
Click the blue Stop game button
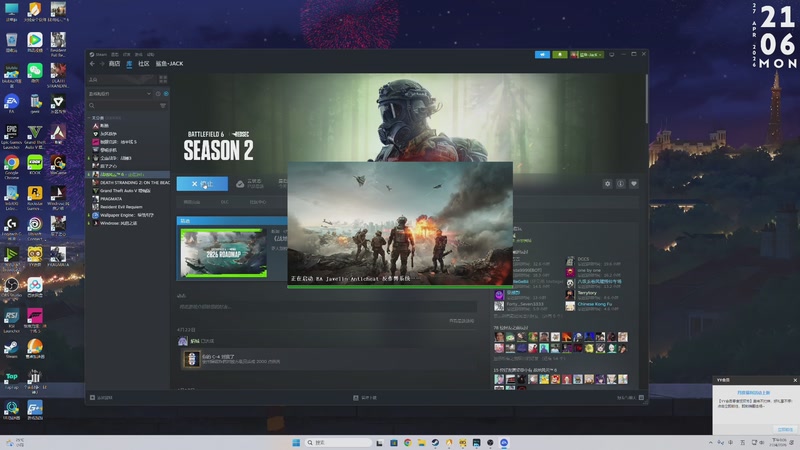click(202, 184)
